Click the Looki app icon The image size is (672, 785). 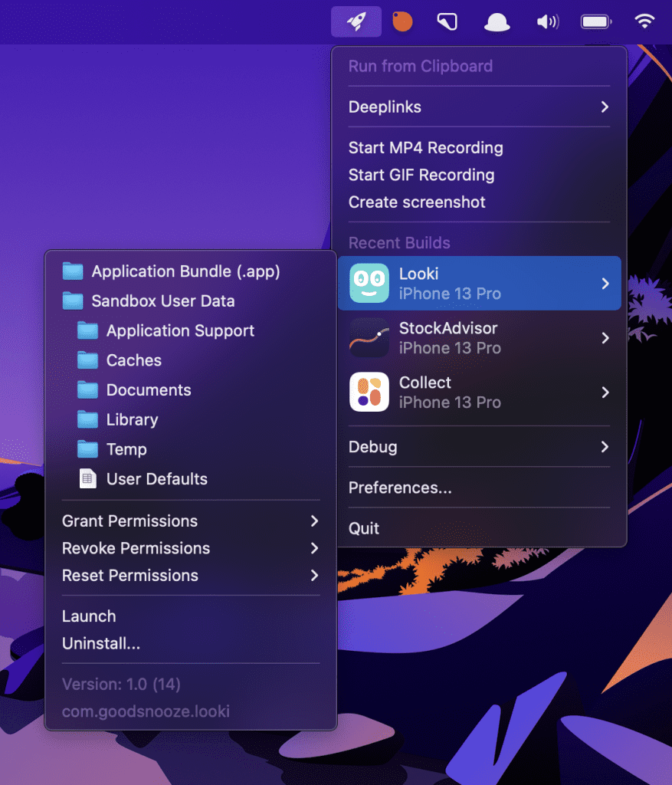pos(369,284)
